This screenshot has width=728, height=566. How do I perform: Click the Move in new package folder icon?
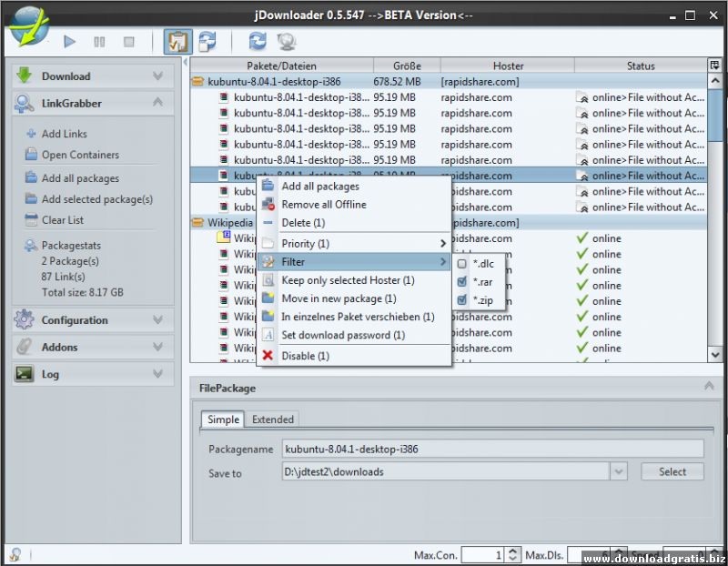(x=268, y=298)
